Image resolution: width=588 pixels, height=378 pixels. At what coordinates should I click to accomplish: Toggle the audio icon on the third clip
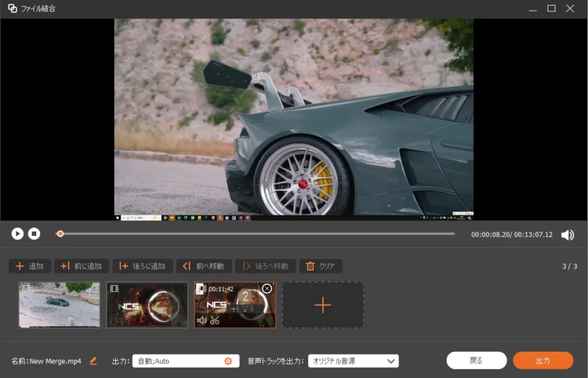(202, 320)
